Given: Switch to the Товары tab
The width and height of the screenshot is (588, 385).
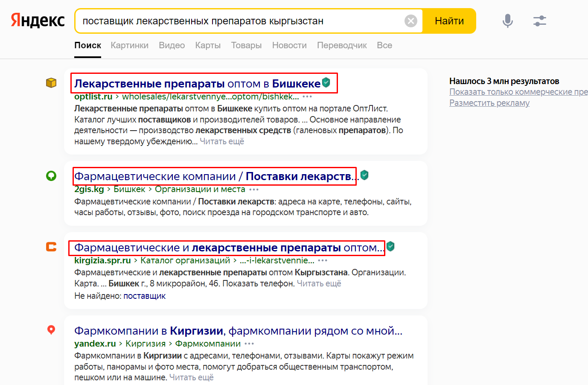Looking at the screenshot, I should 247,45.
